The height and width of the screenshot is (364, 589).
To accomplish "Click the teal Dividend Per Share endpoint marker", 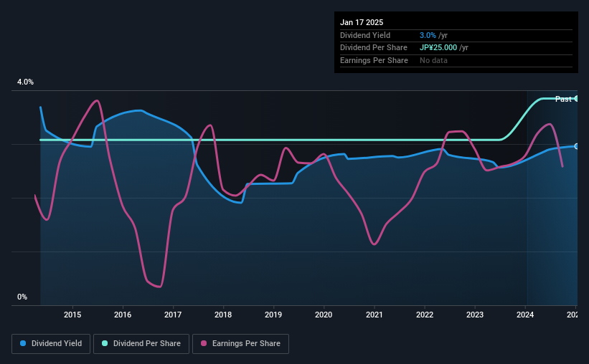I will coord(577,99).
